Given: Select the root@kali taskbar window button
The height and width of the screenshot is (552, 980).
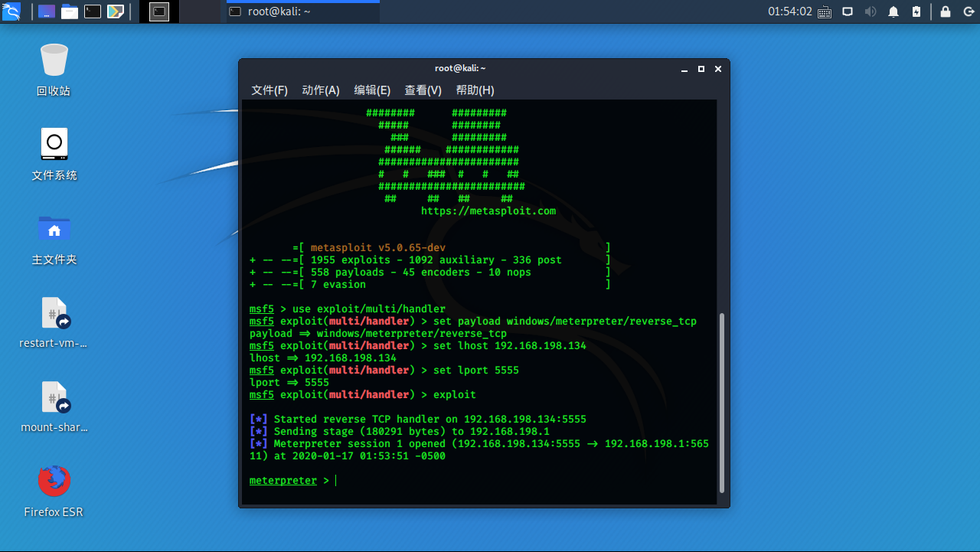Looking at the screenshot, I should click(303, 11).
